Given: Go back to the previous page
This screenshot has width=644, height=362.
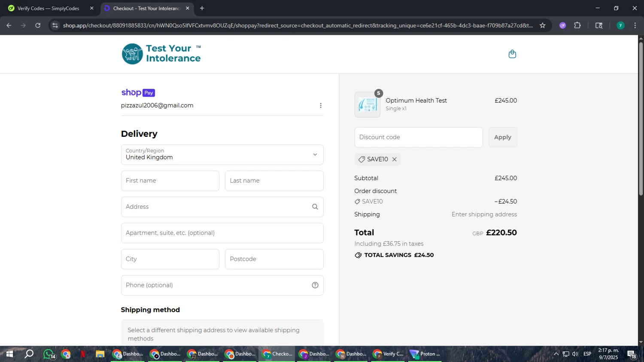Looking at the screenshot, I should (x=9, y=25).
